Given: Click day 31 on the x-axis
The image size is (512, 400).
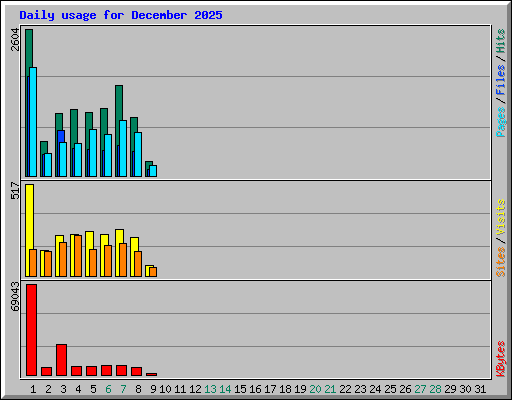Looking at the screenshot, I should (x=480, y=389).
